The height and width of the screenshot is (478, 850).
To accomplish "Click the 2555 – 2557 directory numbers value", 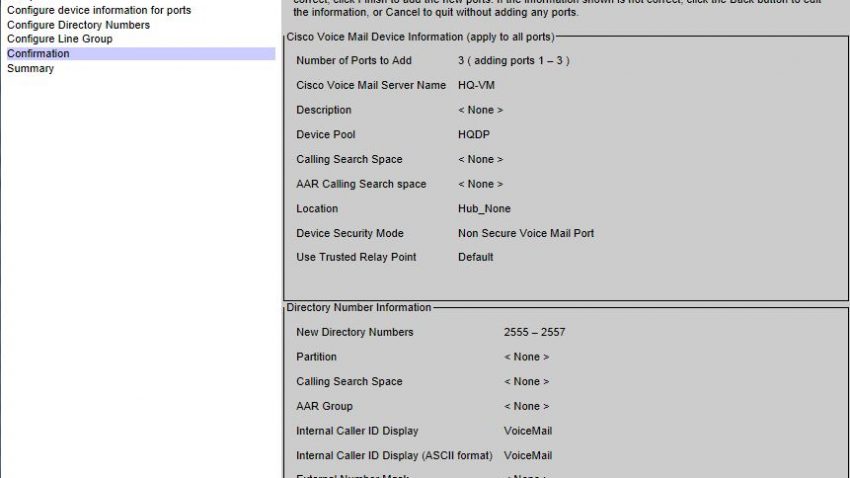I will [x=534, y=332].
